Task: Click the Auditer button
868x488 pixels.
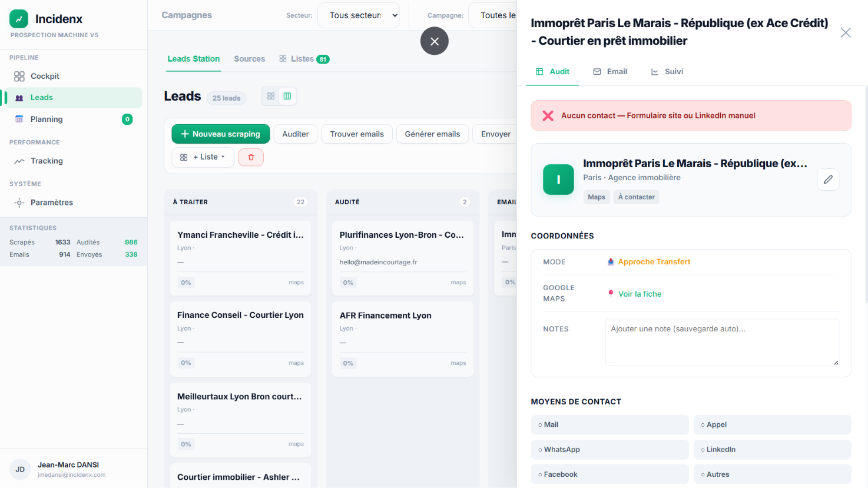Action: point(296,134)
